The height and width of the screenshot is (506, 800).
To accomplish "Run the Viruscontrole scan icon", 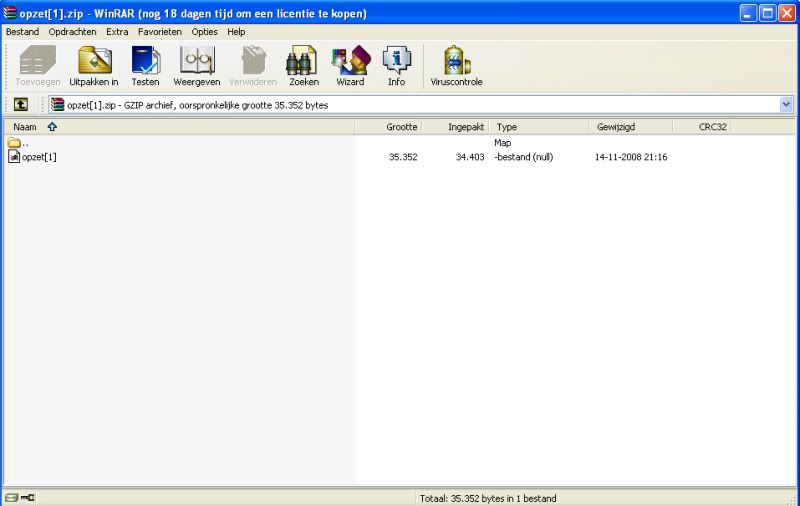I will click(457, 60).
